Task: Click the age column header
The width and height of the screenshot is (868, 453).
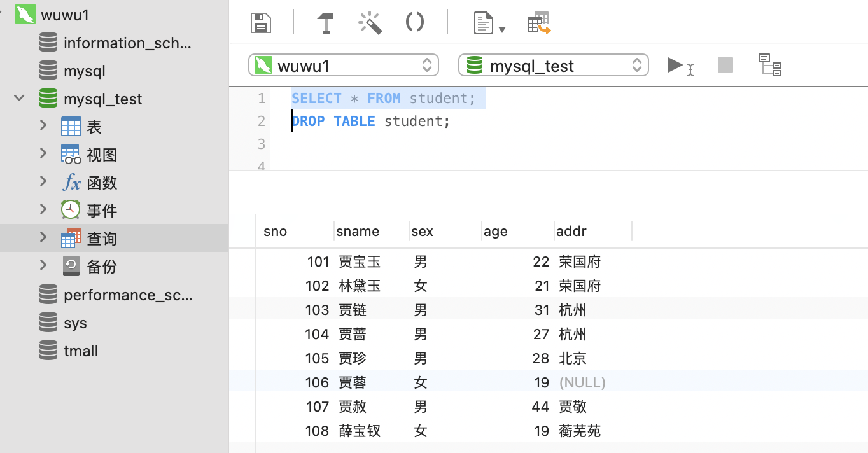Action: click(496, 232)
